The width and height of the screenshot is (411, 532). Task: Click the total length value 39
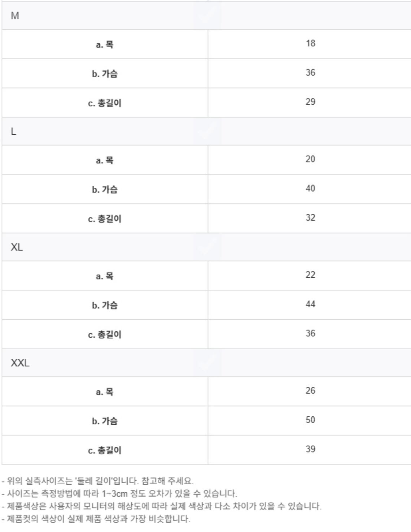(310, 449)
